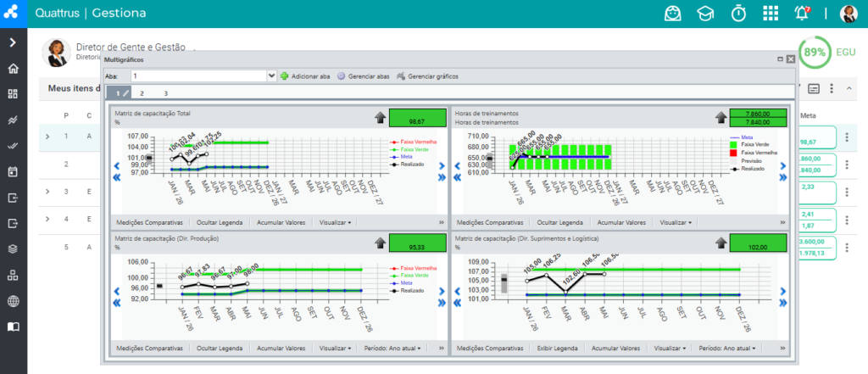Click next arrow on Dir. Suprimentos e Logística chart
The image size is (868, 374).
pyautogui.click(x=782, y=291)
